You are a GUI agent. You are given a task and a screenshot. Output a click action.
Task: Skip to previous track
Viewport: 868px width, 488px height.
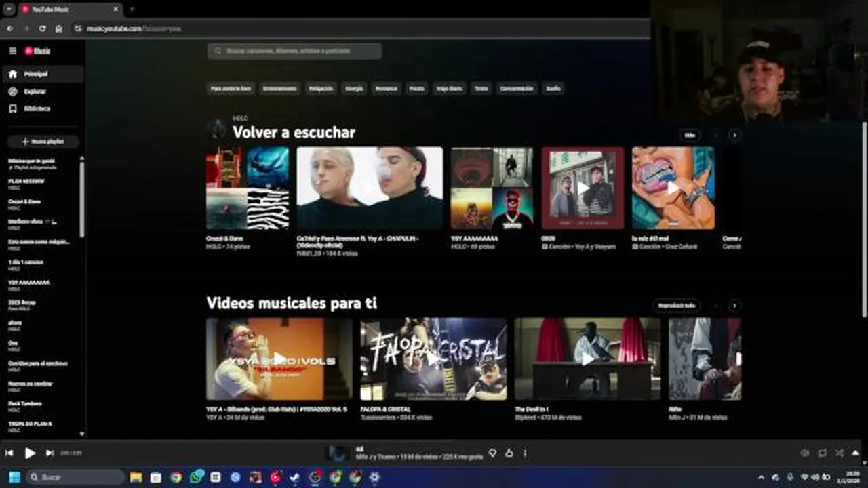coord(9,453)
